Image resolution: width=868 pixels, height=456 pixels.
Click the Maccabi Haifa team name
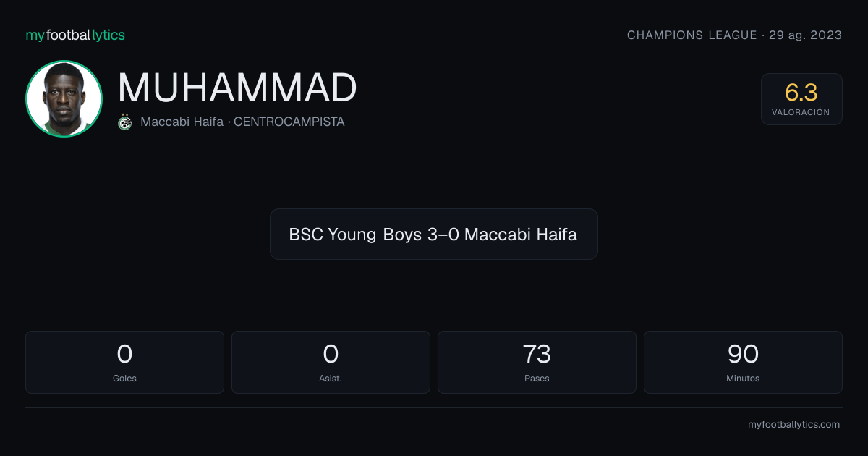[182, 122]
